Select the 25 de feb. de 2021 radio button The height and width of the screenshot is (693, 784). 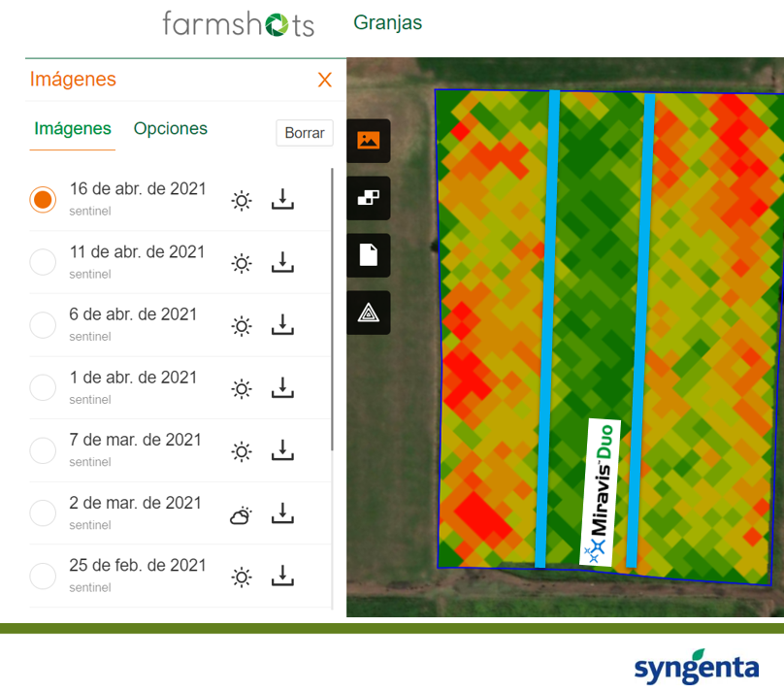43,576
